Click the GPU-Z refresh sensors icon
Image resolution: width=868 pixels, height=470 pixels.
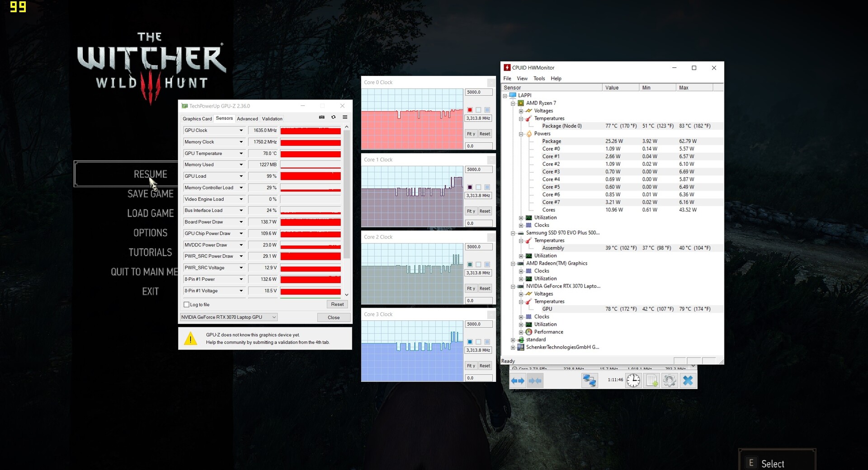click(334, 117)
